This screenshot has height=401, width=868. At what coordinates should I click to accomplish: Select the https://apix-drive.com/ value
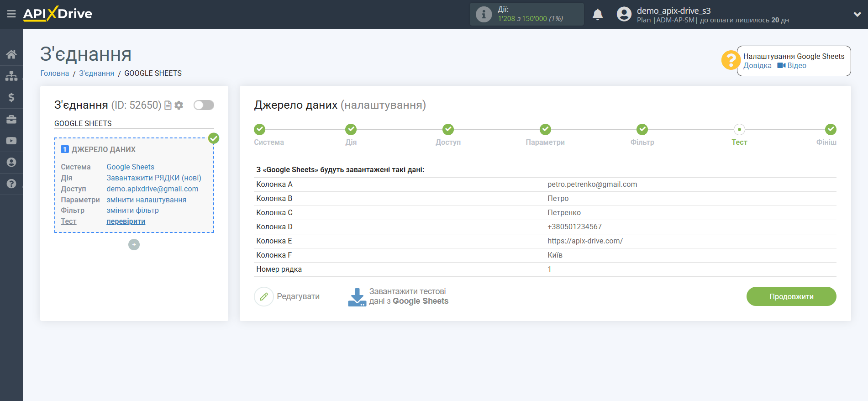click(x=585, y=241)
